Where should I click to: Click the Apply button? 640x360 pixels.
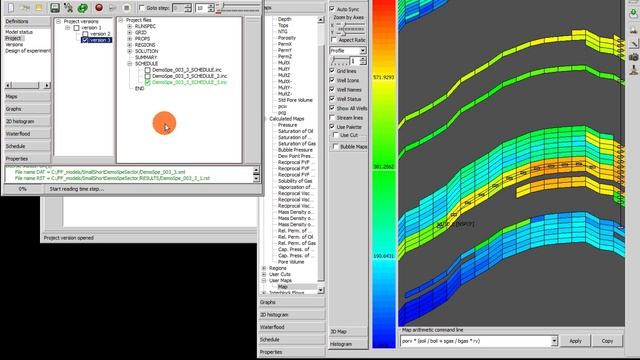pos(575,341)
